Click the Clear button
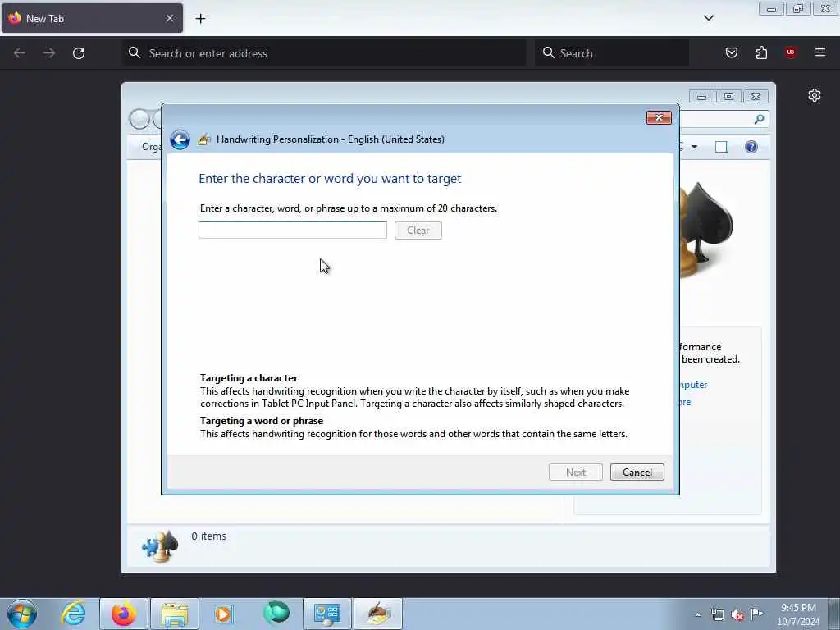Screen dimensions: 840x630 click(418, 231)
